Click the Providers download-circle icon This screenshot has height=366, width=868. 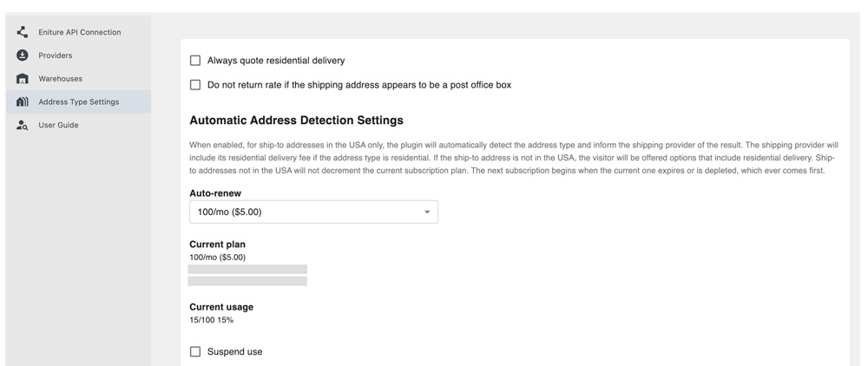click(23, 56)
